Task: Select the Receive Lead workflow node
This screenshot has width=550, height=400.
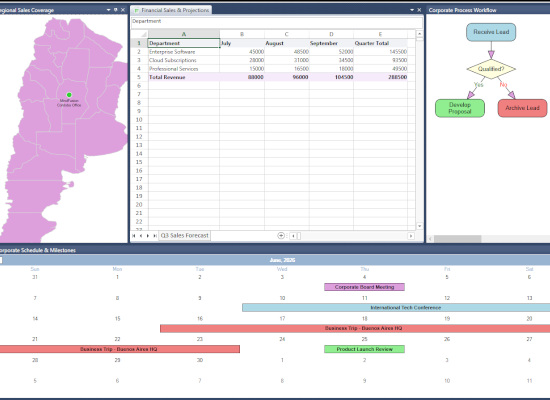Action: point(491,32)
